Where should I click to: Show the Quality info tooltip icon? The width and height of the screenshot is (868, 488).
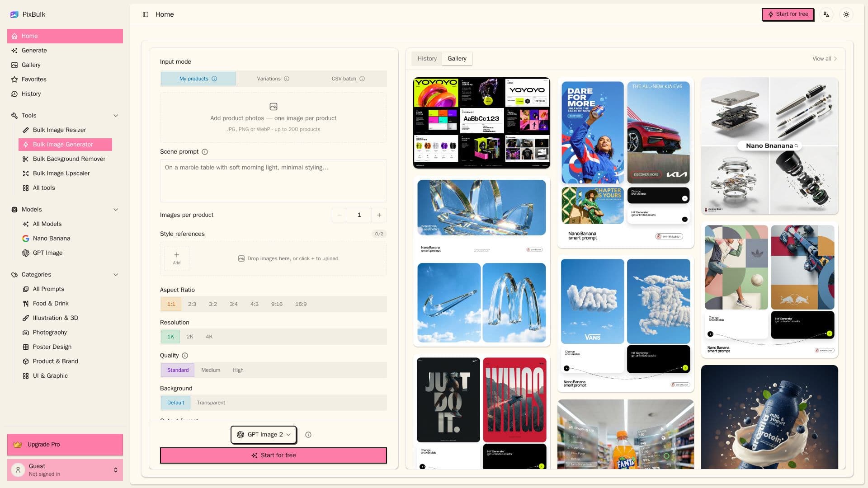click(x=185, y=356)
